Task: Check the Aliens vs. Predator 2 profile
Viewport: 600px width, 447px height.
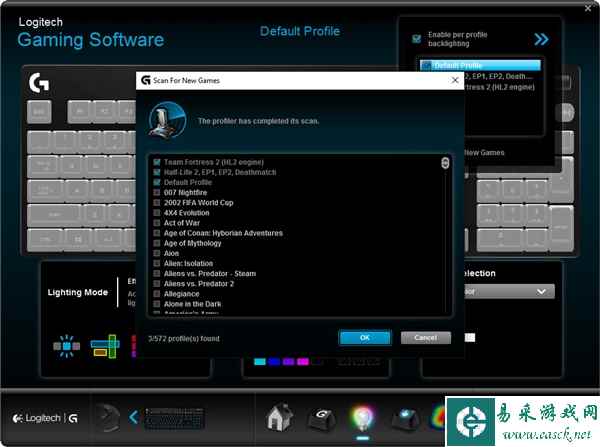Action: (157, 284)
